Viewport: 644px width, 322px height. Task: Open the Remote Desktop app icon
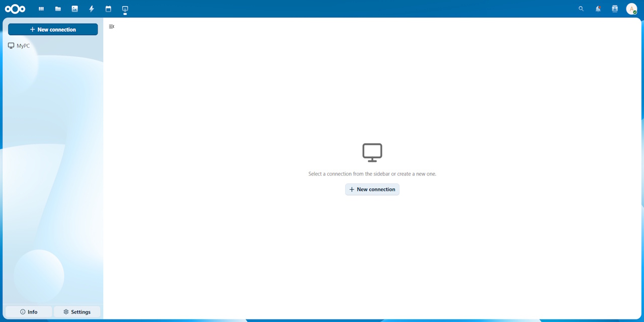[125, 9]
